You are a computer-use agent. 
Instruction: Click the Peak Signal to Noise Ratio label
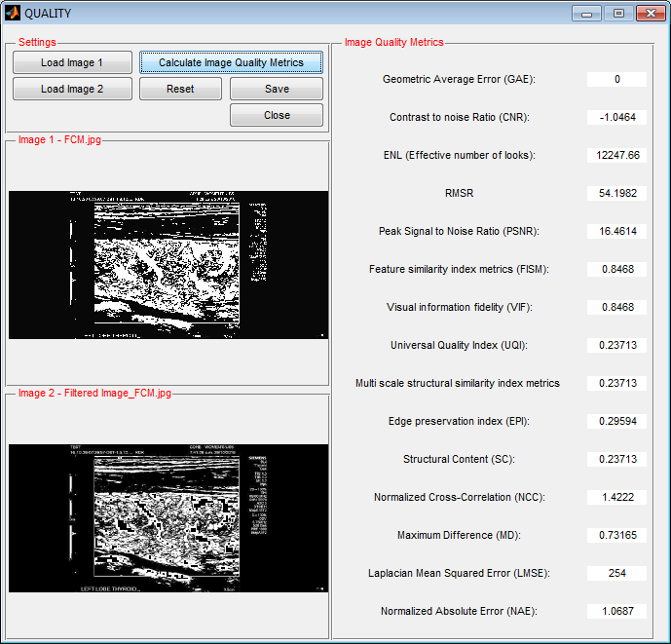(x=459, y=231)
